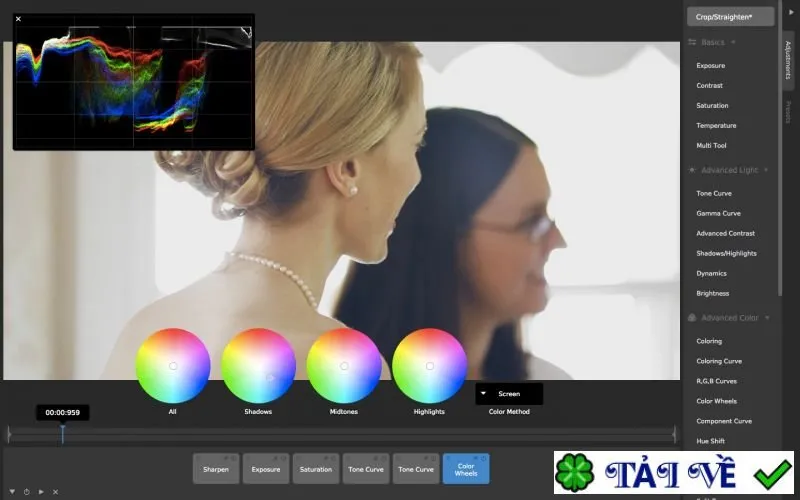
Task: Switch to the Presets vertical tab
Action: tap(788, 112)
